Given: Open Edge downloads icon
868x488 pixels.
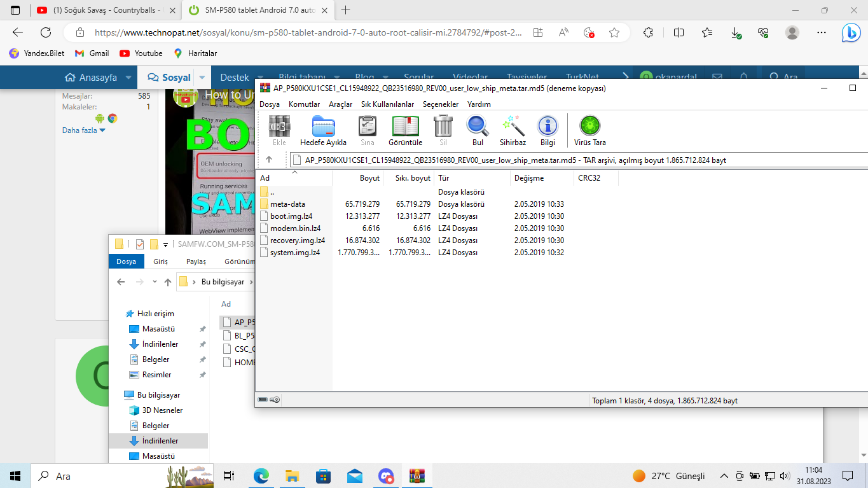Looking at the screenshot, I should pos(735,32).
